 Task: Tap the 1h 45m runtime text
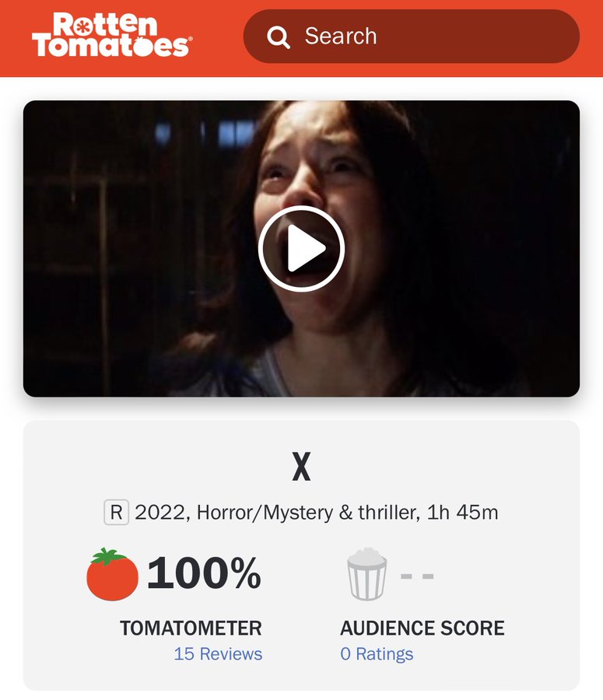click(x=462, y=513)
